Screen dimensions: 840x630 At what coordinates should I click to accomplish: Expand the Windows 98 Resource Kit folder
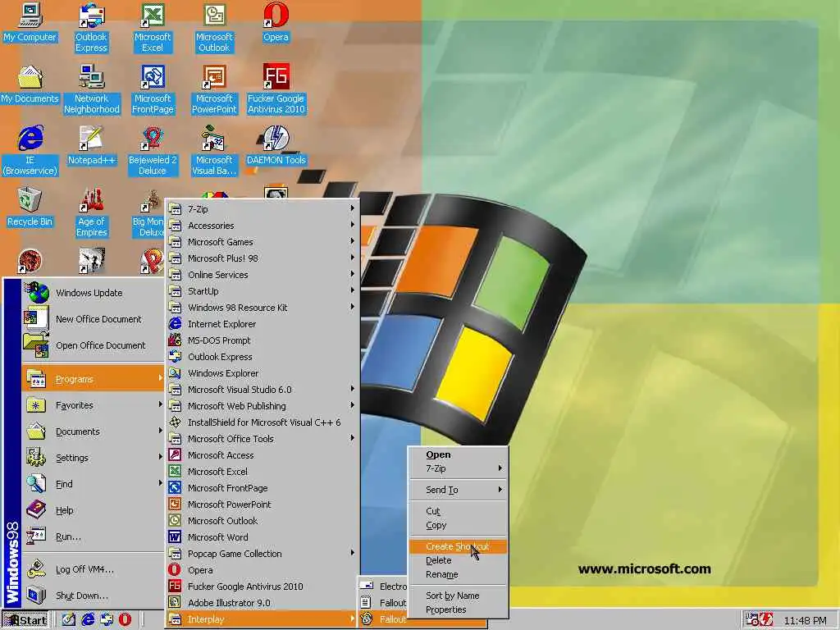point(262,308)
